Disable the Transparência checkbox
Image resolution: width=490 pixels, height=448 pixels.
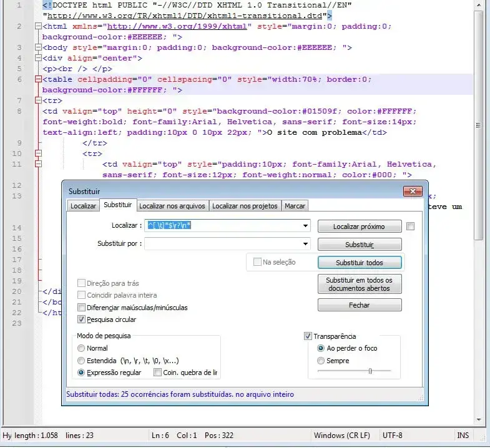[308, 336]
